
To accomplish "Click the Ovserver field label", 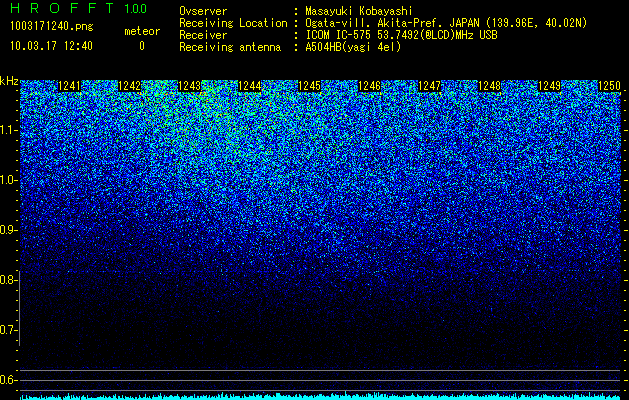I will (x=203, y=11).
